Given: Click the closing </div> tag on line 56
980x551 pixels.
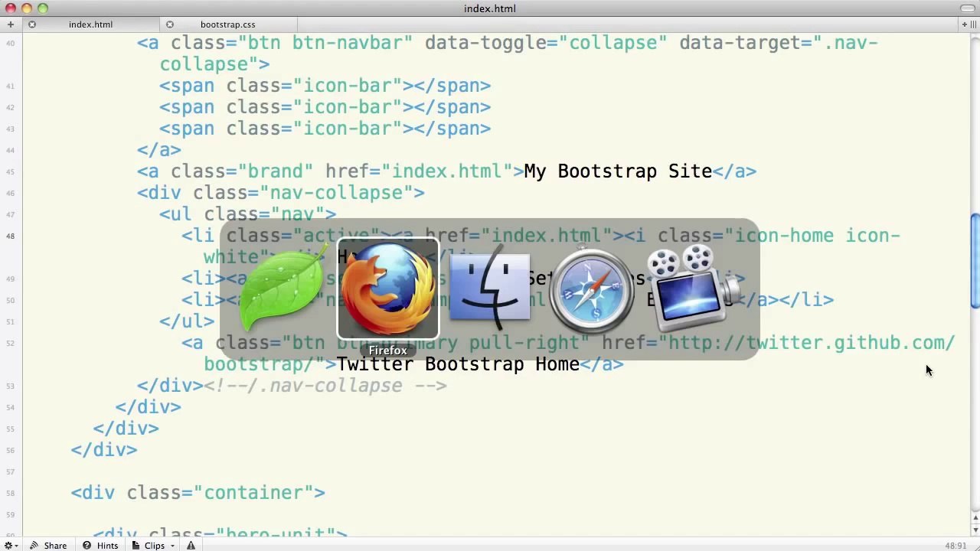Looking at the screenshot, I should click(103, 450).
